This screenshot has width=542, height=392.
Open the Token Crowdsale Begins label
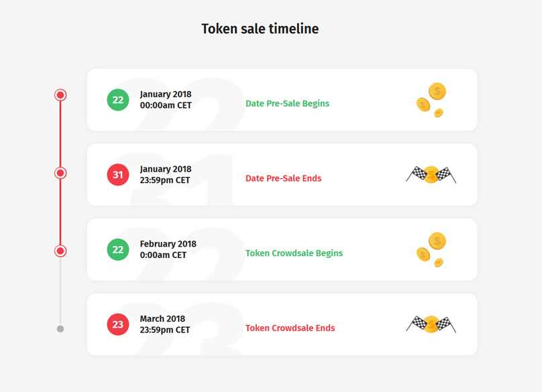294,253
